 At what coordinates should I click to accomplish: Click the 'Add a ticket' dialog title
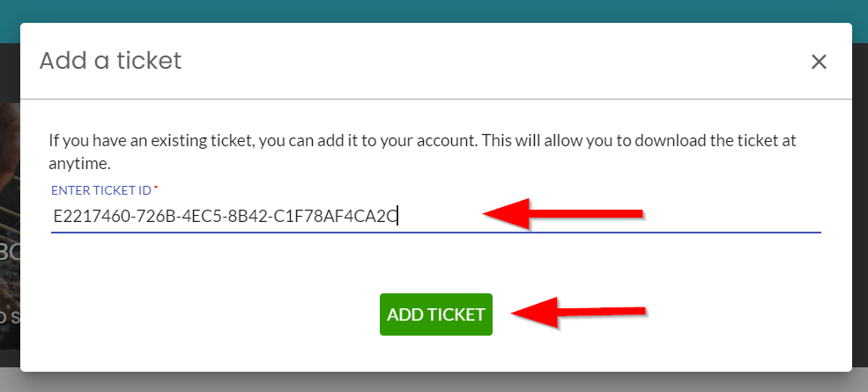(111, 61)
